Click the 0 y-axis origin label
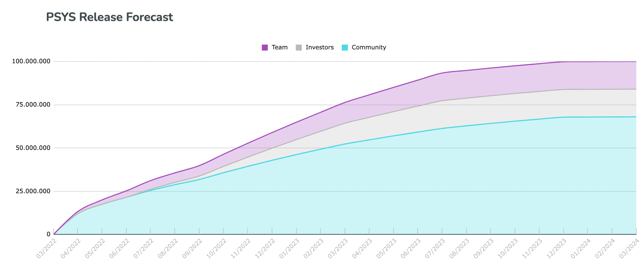Viewport: 644px width, 269px height. [48, 234]
